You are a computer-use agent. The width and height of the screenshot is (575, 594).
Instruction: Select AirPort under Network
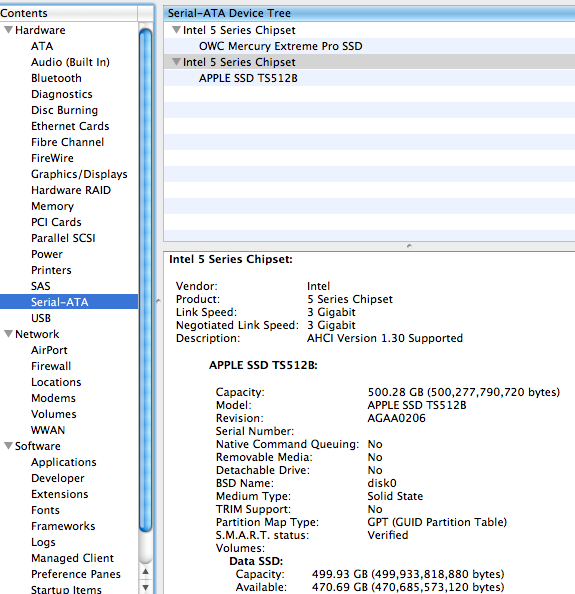[x=49, y=350]
